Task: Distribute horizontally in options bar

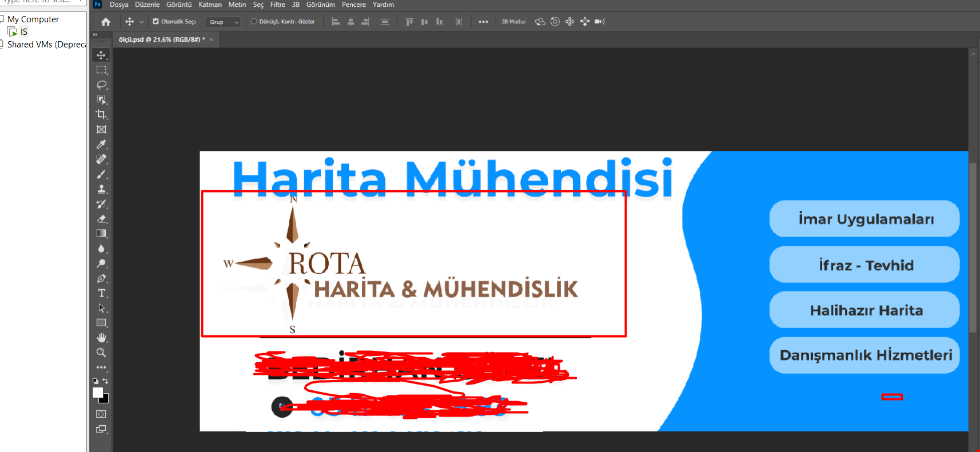Action: point(459,22)
